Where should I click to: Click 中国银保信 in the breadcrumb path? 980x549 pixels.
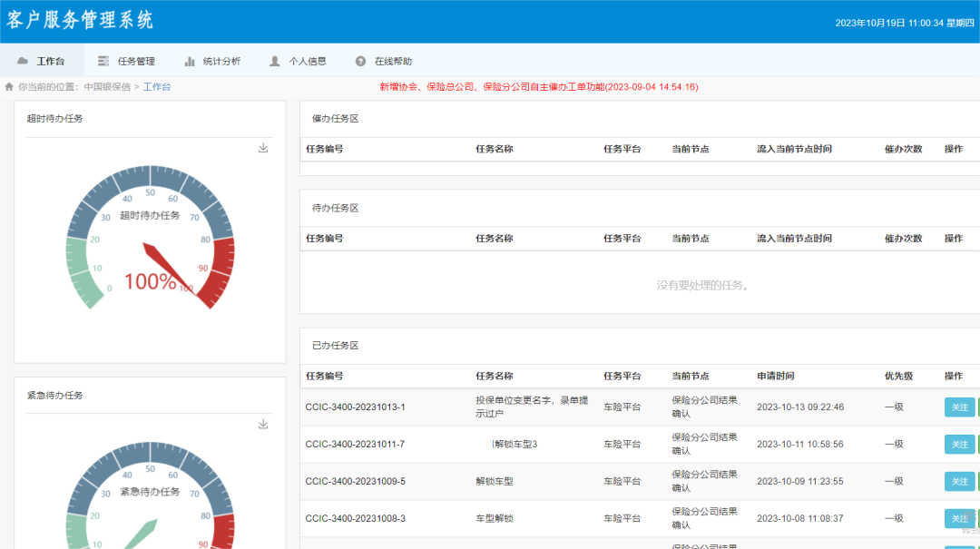tap(107, 87)
